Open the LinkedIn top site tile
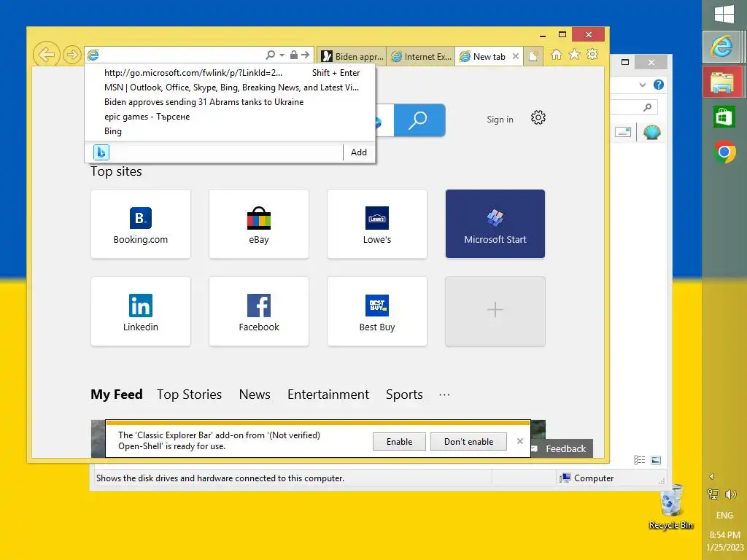This screenshot has height=560, width=747. [x=141, y=311]
